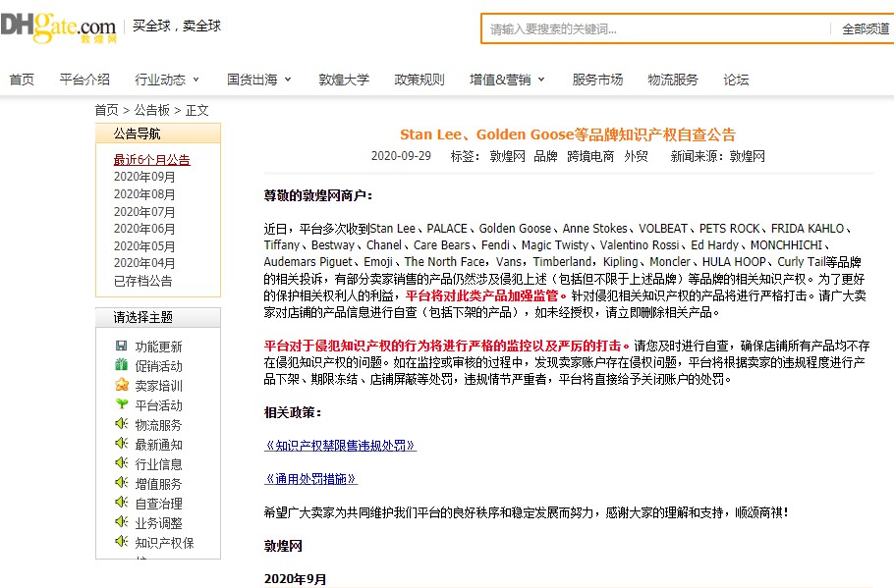Open the 敦煌大学 menu item
This screenshot has width=894, height=588.
[x=344, y=80]
